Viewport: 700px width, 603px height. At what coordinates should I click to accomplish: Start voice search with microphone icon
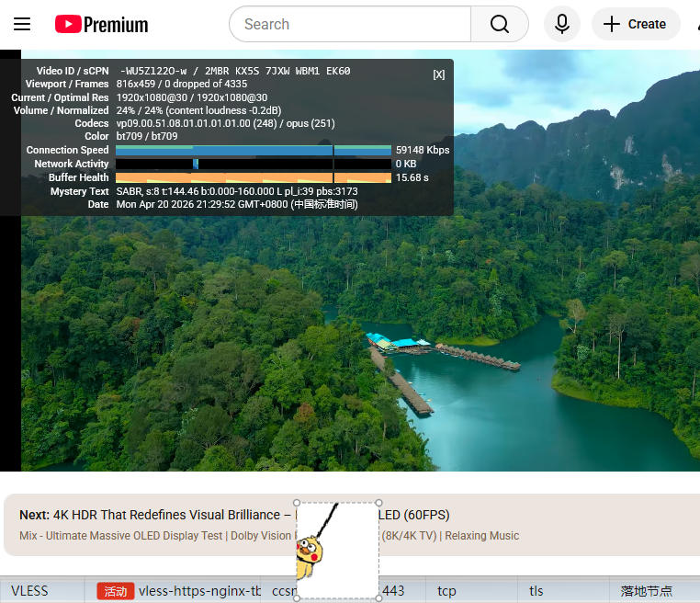tap(562, 25)
